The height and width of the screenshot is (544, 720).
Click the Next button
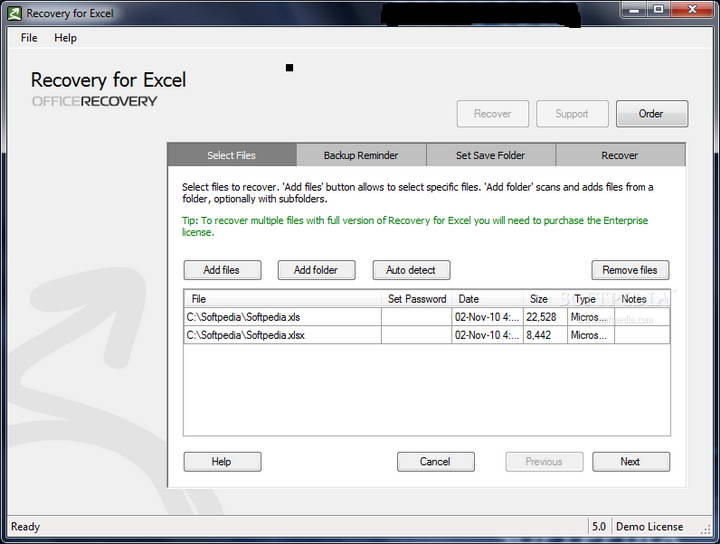point(630,461)
